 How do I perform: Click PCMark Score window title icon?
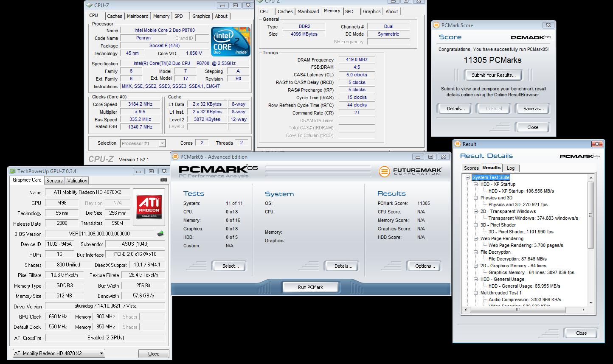pyautogui.click(x=436, y=25)
